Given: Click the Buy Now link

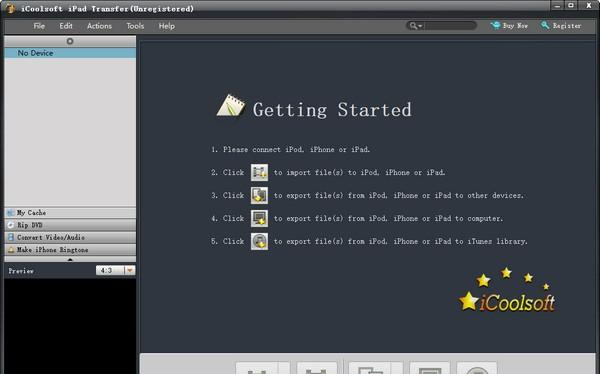Looking at the screenshot, I should [509, 26].
